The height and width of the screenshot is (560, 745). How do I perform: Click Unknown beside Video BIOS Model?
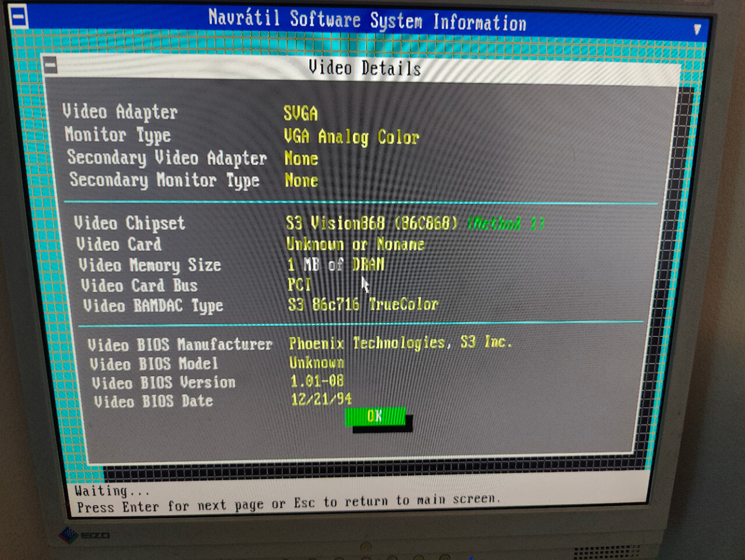pos(317,363)
